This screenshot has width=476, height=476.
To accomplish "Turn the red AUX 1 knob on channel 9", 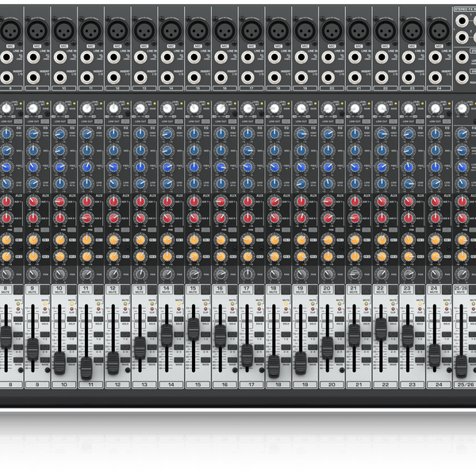I will point(33,202).
